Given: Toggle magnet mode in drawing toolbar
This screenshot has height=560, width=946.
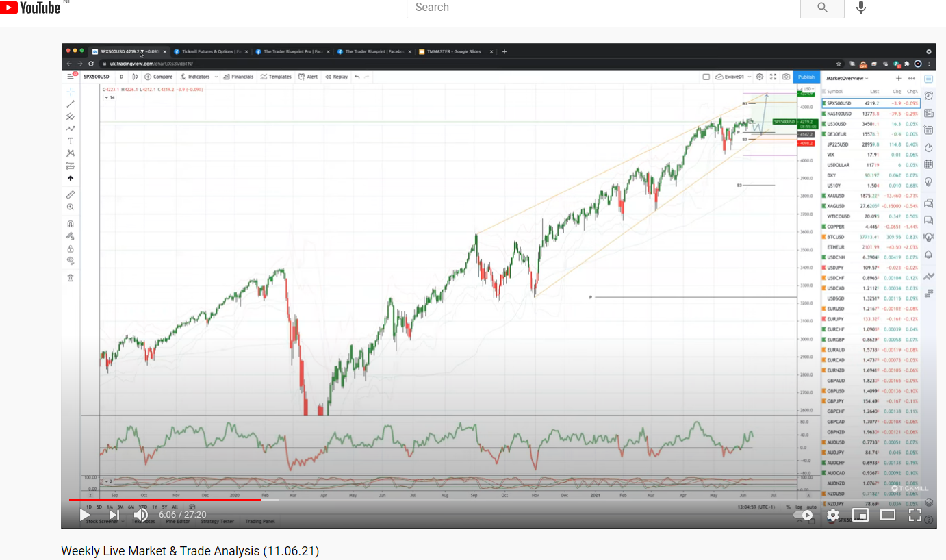Looking at the screenshot, I should point(71,224).
